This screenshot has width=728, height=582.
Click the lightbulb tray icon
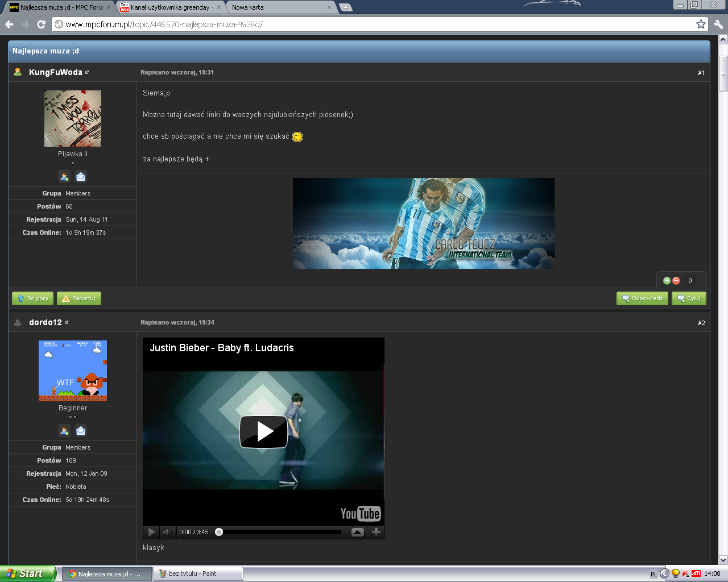[676, 573]
